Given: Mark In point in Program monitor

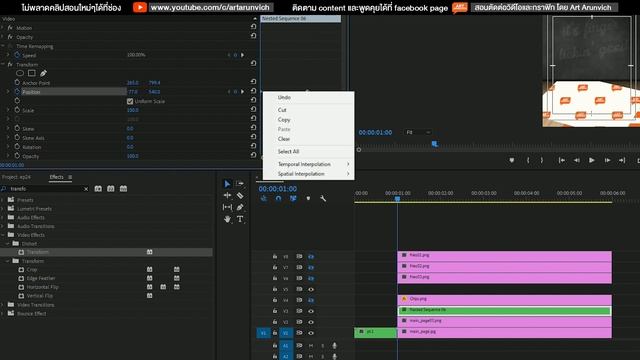Looking at the screenshot, I should [x=528, y=160].
